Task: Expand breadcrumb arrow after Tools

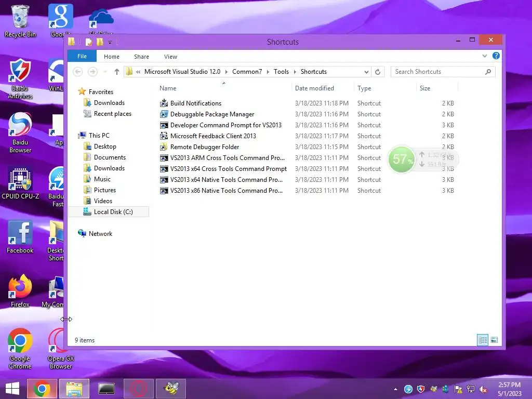Action: pos(295,72)
